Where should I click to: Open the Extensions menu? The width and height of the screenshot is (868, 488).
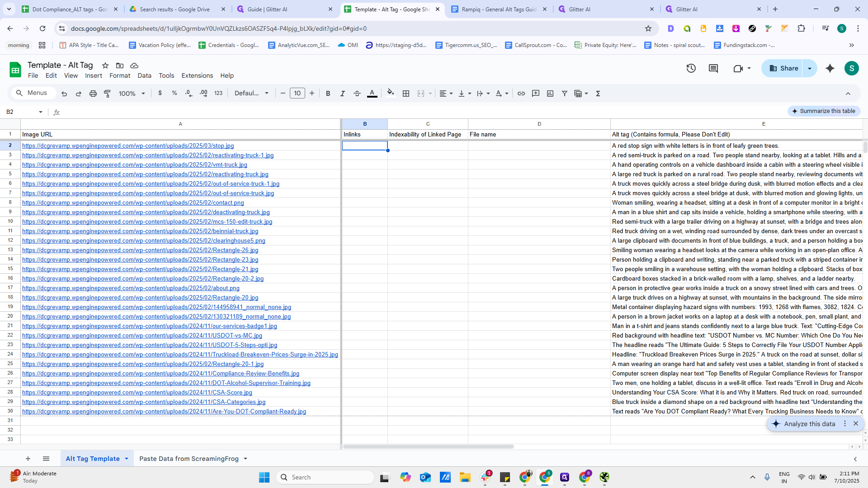pyautogui.click(x=197, y=75)
